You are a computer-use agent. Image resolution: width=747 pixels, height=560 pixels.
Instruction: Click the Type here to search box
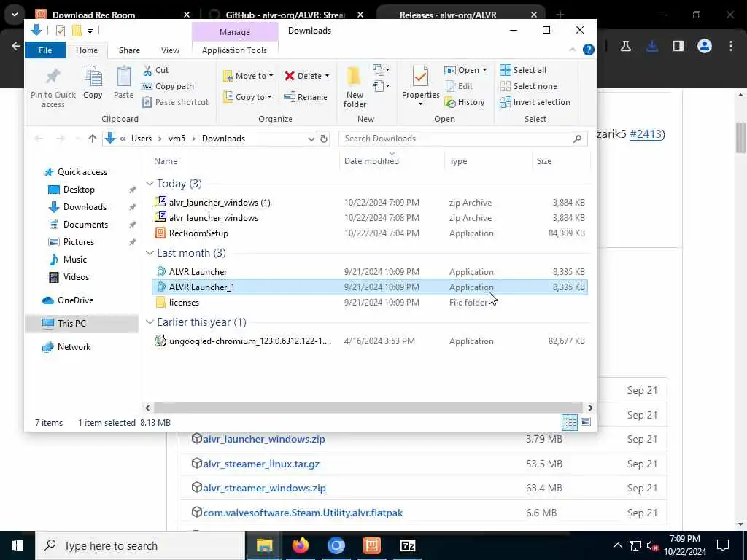(x=140, y=545)
